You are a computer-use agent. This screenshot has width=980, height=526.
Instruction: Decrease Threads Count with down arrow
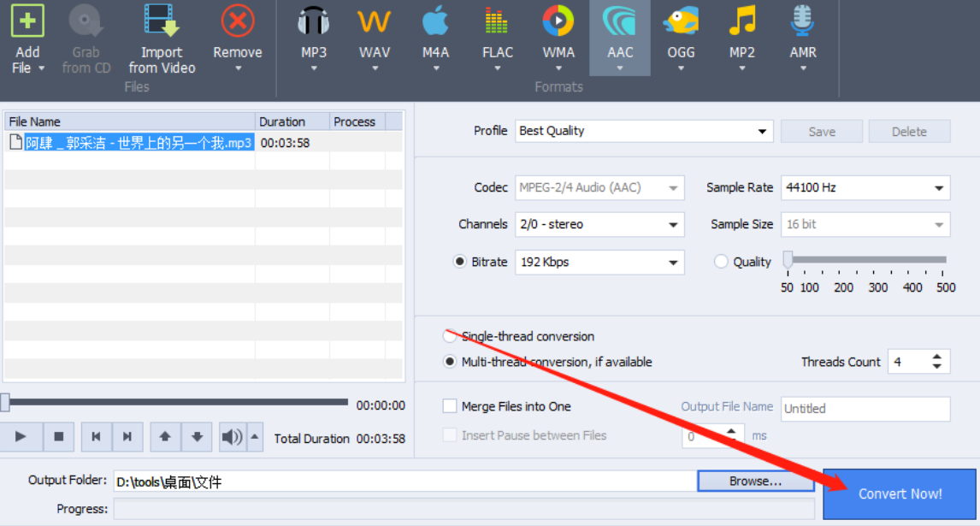pos(937,366)
